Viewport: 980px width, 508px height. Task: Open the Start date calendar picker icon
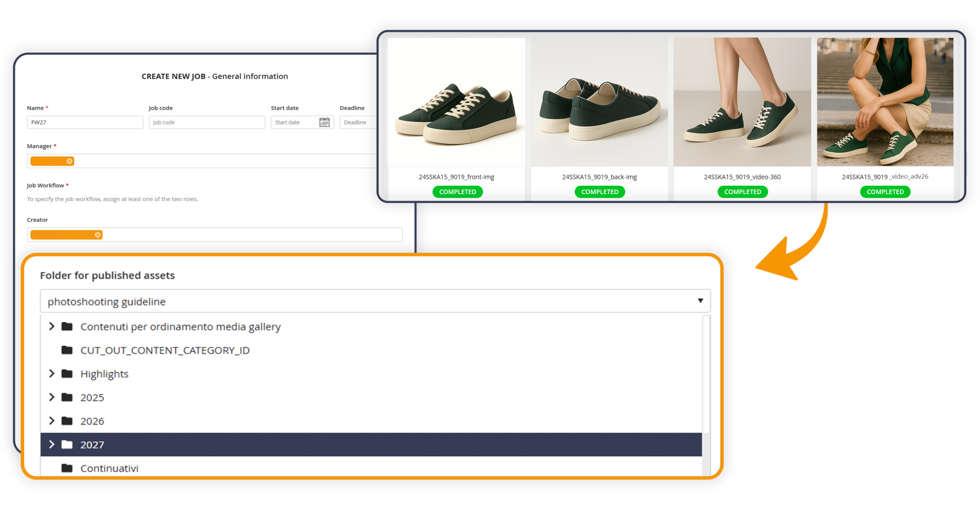pos(324,122)
